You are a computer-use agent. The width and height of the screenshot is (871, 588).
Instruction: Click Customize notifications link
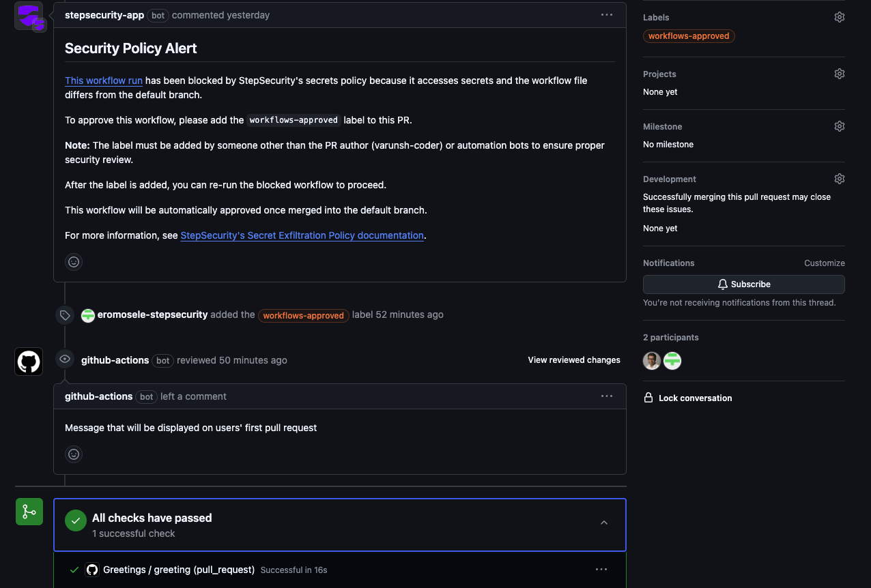click(x=825, y=263)
